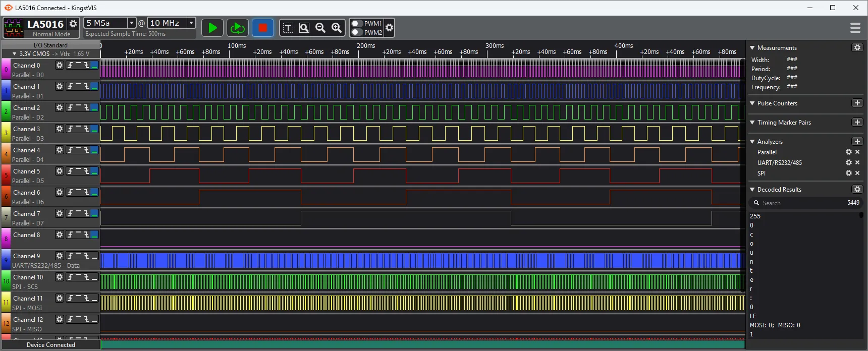Open the 10 MHz sample rate dropdown
The image size is (868, 351).
191,23
